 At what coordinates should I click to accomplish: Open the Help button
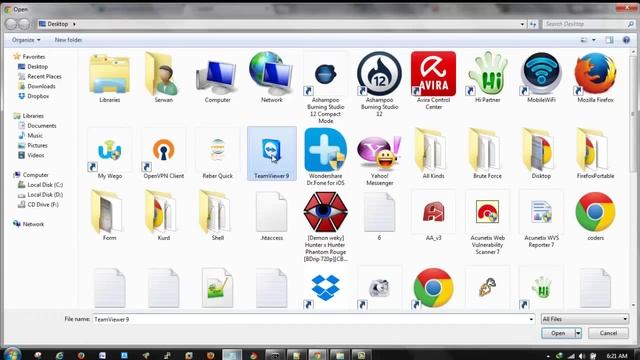626,40
